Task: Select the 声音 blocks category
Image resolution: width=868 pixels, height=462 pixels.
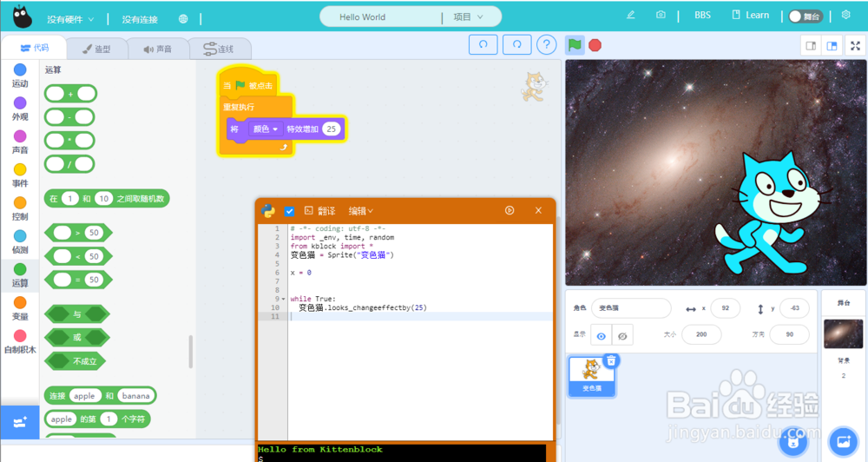Action: [x=20, y=142]
